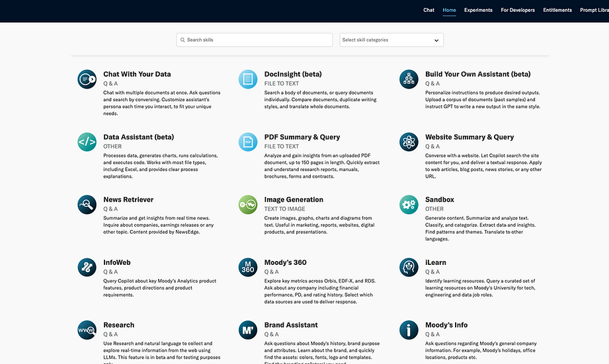Click the Search skills input field
Image resolution: width=609 pixels, height=364 pixels.
[x=255, y=40]
